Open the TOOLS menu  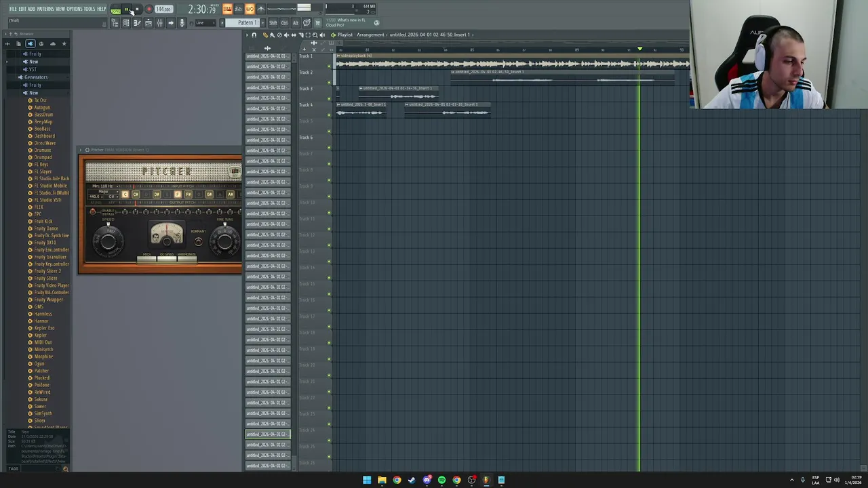[90, 9]
